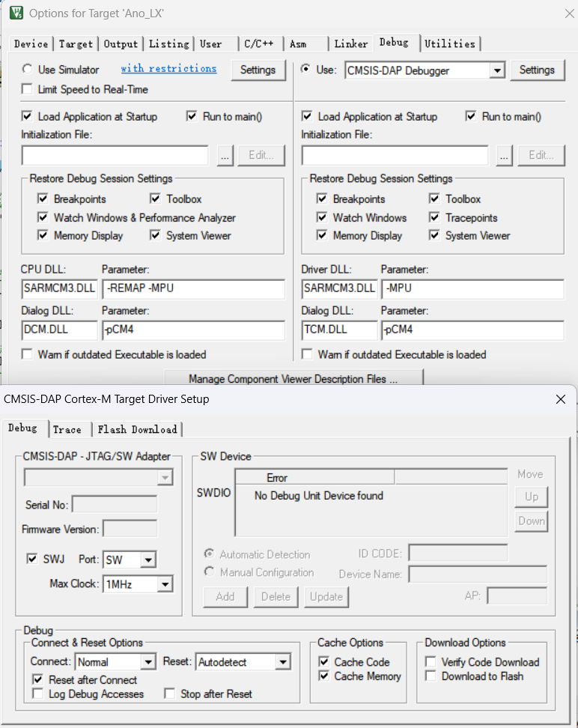Image resolution: width=578 pixels, height=728 pixels.
Task: Toggle Cache Memory checkbox
Action: (324, 676)
